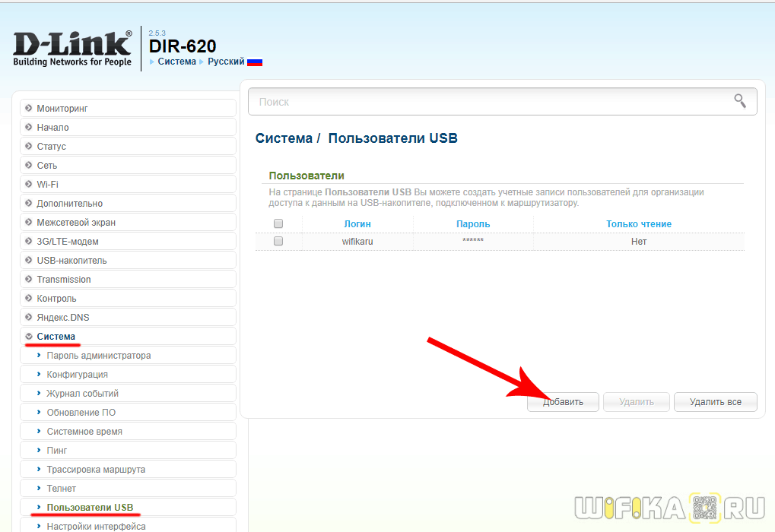Screen dimensions: 775x532
Task: Open the Яндекс.DNS menu
Action: pyautogui.click(x=128, y=318)
